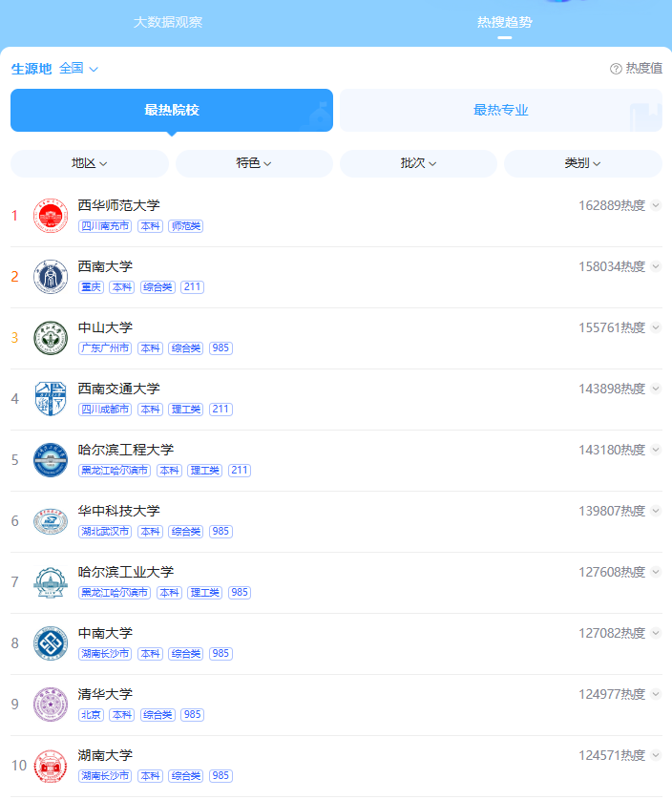Expand the 124571热度 row chevron
Image resolution: width=672 pixels, height=800 pixels.
656,755
